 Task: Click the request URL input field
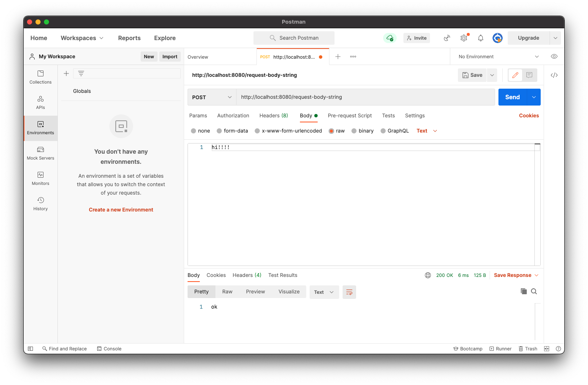coord(365,97)
